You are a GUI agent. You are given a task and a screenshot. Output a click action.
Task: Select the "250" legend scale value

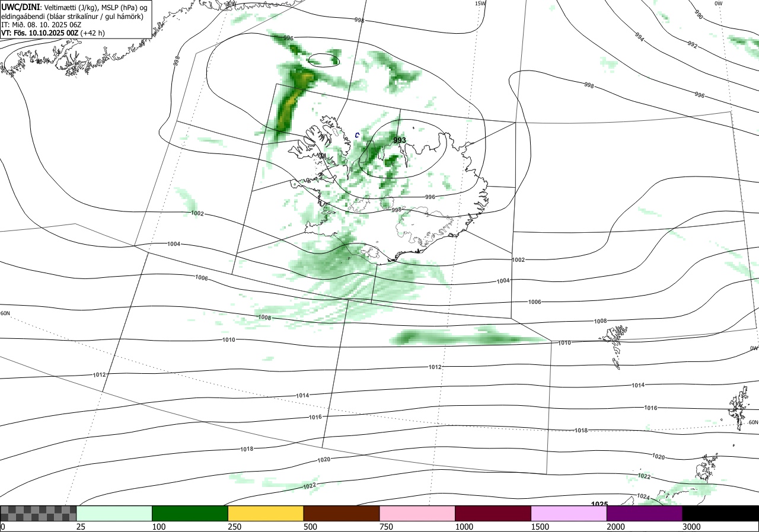(236, 527)
